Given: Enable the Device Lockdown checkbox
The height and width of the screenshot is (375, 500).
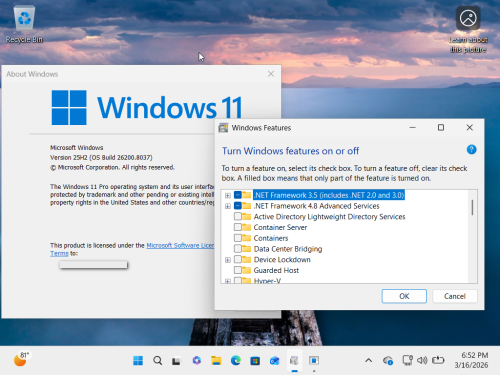Looking at the screenshot, I should (x=238, y=259).
